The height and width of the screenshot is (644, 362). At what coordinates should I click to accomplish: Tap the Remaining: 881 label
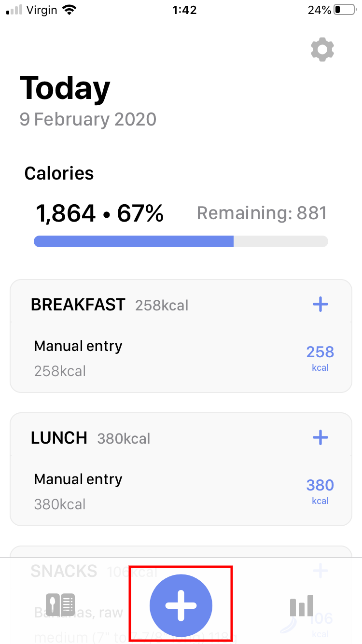(x=262, y=213)
